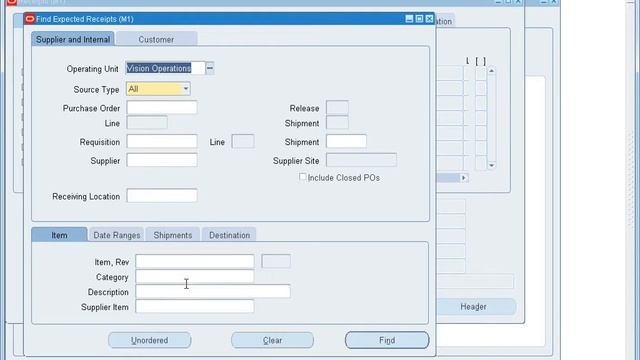Select the Item tab
Viewport: 640px width, 360px height.
click(59, 235)
